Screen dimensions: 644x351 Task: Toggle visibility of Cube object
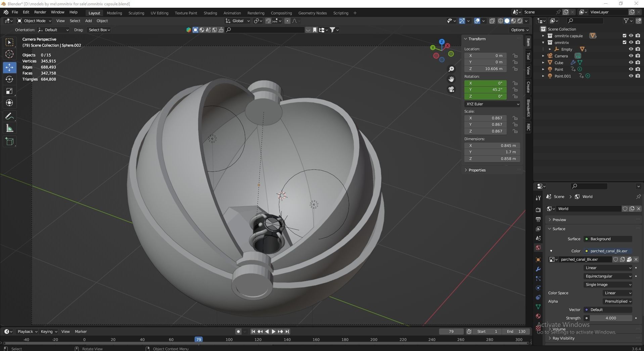pyautogui.click(x=631, y=62)
